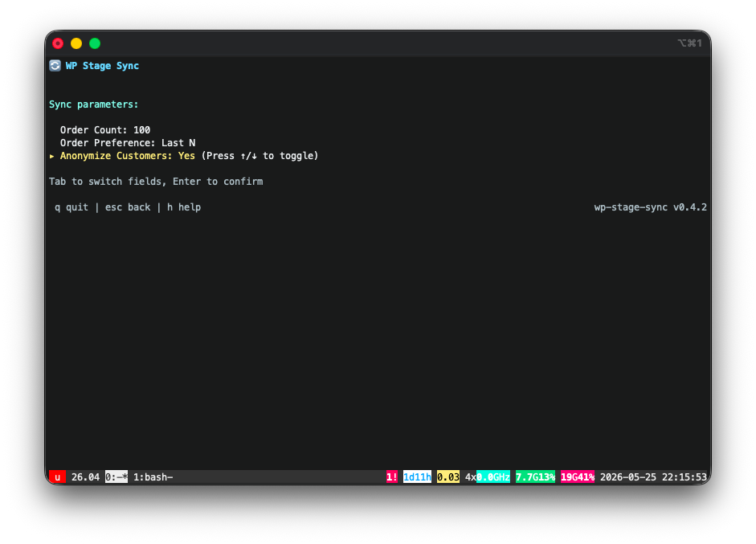Select the Order Count field value 100
756x544 pixels.
pyautogui.click(x=141, y=129)
